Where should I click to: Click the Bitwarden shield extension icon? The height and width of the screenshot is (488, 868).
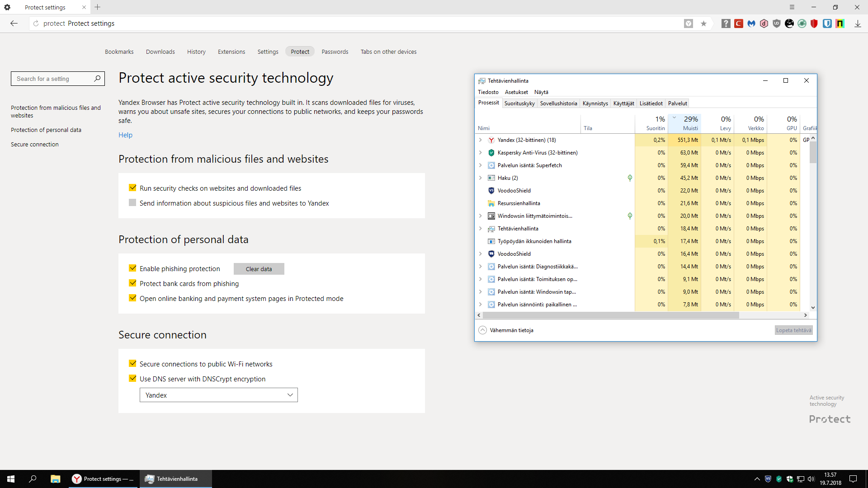pyautogui.click(x=827, y=23)
